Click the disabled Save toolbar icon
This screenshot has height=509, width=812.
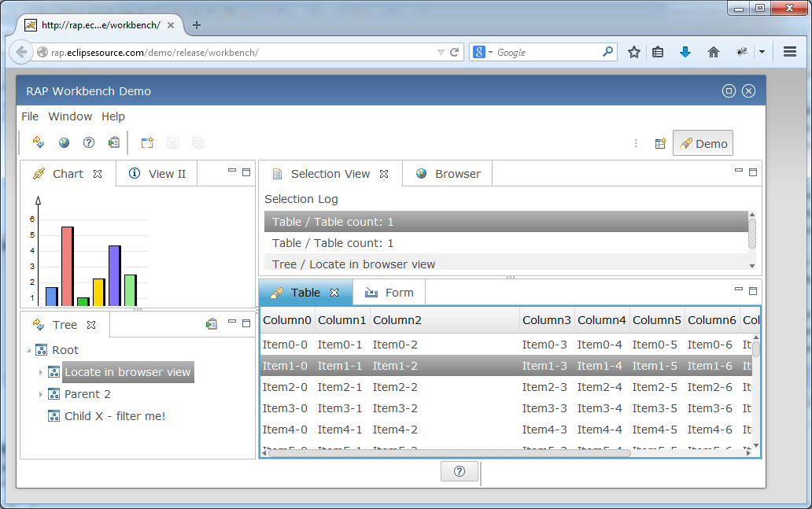pos(172,142)
